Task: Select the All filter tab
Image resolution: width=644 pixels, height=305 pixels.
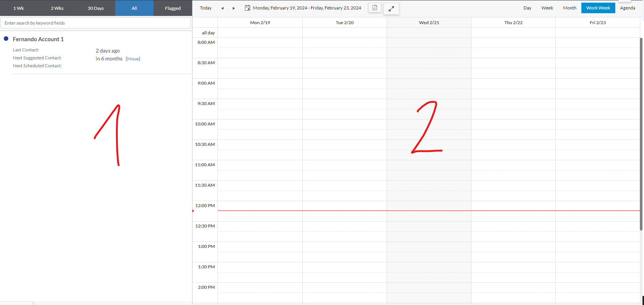Action: pos(134,8)
